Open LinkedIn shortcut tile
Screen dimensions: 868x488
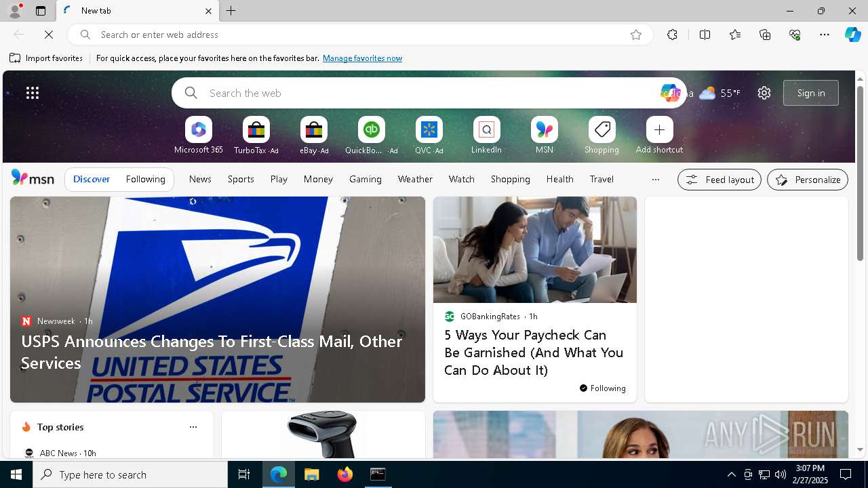point(486,136)
